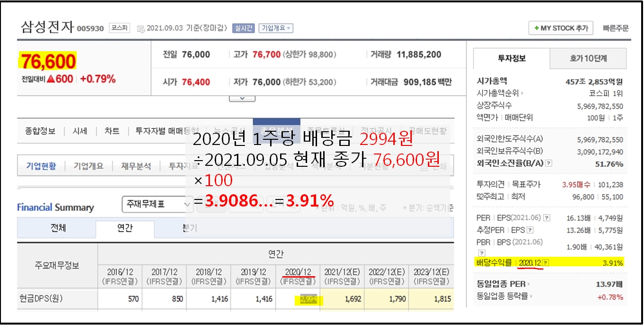The height and width of the screenshot is (325, 644).
Task: Switch to the 호가10단계 tab
Action: (588, 59)
